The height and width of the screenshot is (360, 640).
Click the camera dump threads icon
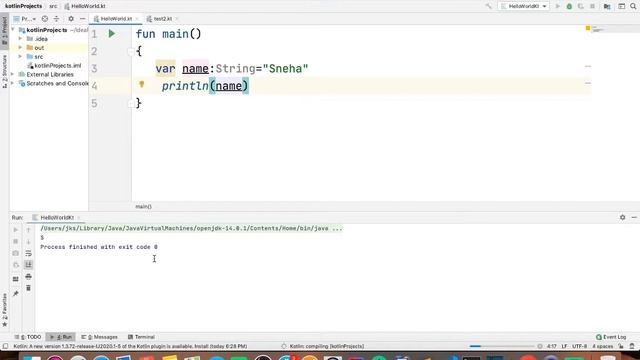pos(16,253)
